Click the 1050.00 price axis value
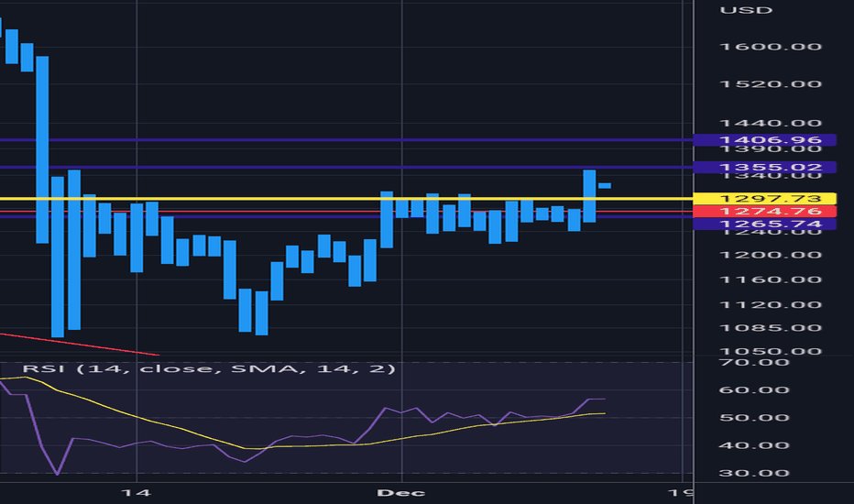The image size is (854, 504). point(771,351)
